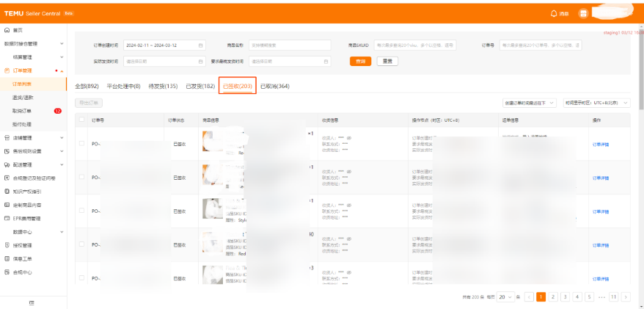The image size is (644, 309).
Task: Show recipient info via the eye icon
Action: pos(348,138)
